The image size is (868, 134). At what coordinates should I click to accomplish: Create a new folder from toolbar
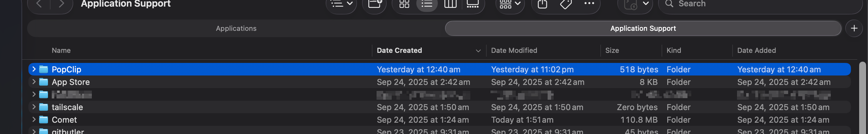[x=374, y=4]
